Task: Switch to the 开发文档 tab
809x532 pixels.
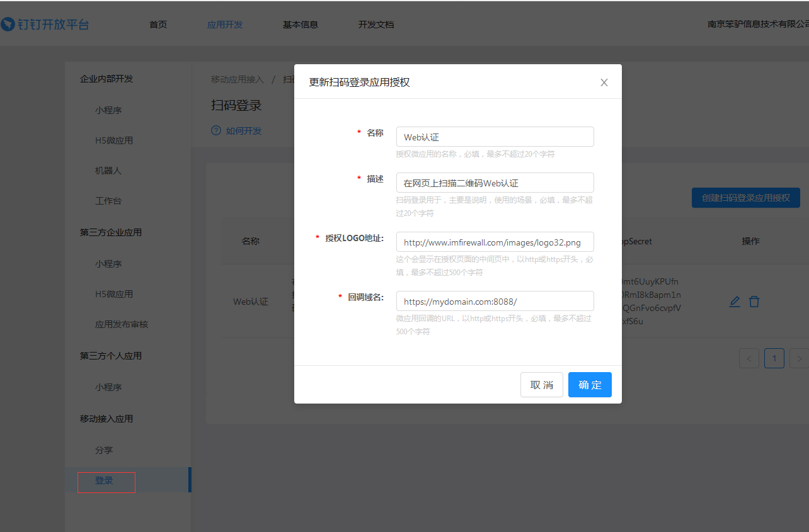Action: point(376,25)
